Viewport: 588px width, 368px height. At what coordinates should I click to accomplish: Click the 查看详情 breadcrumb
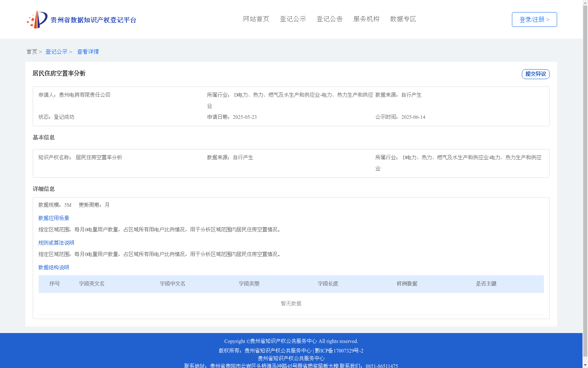coord(88,52)
